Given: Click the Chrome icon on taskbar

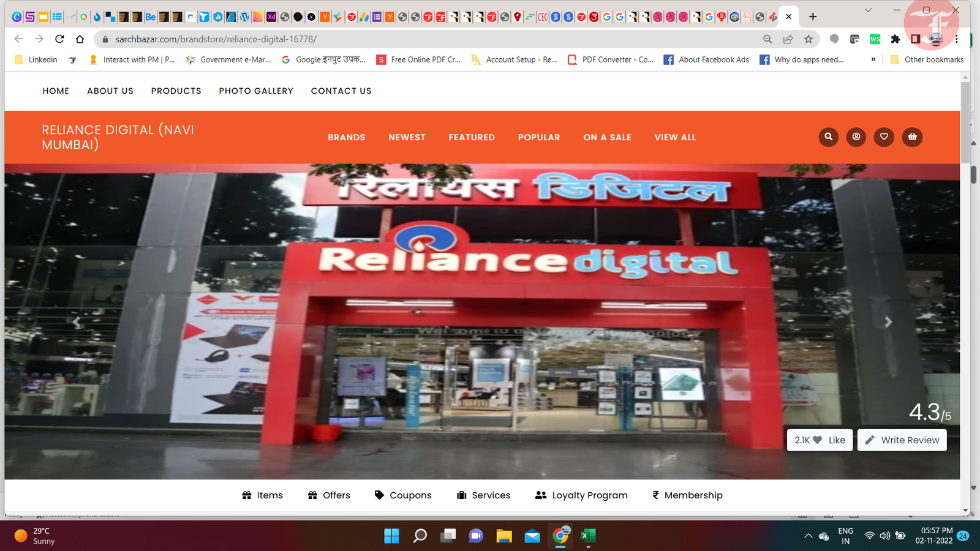Looking at the screenshot, I should click(560, 536).
